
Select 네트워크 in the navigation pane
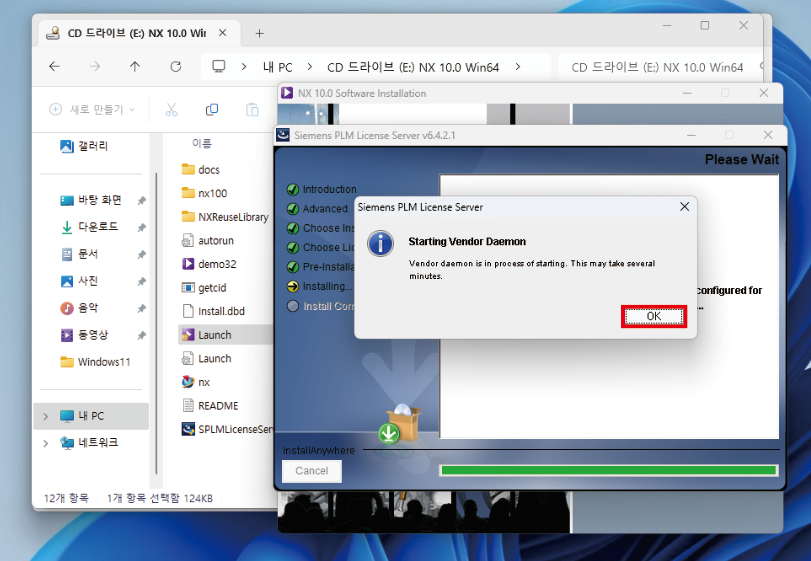88,443
